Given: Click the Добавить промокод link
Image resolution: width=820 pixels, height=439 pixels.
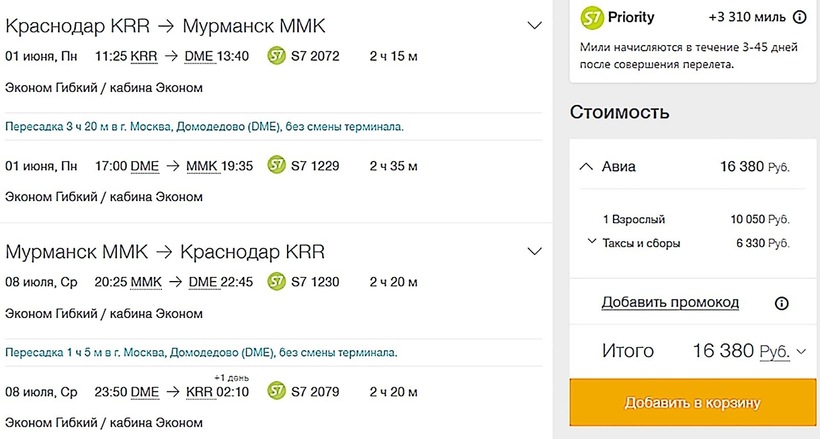Looking at the screenshot, I should tap(670, 302).
